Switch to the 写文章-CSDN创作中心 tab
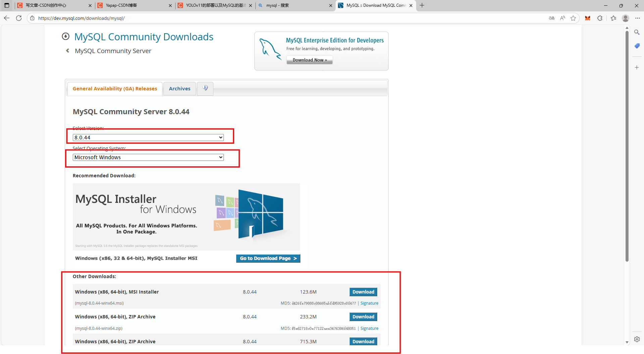Screen dimensions: 644x354 [x=54, y=5]
